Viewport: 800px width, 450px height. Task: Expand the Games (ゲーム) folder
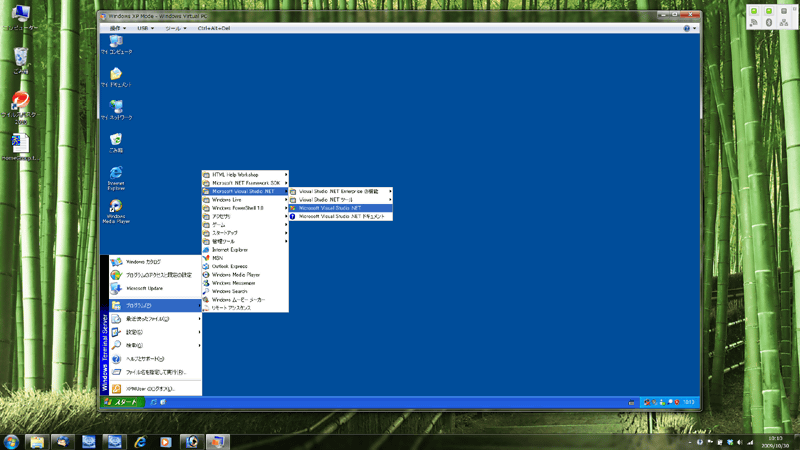pyautogui.click(x=245, y=224)
